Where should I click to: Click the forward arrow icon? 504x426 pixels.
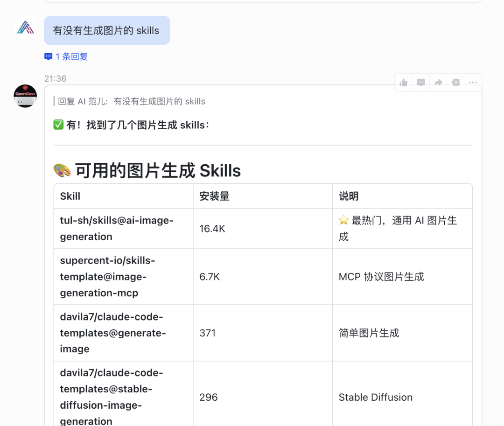(438, 83)
